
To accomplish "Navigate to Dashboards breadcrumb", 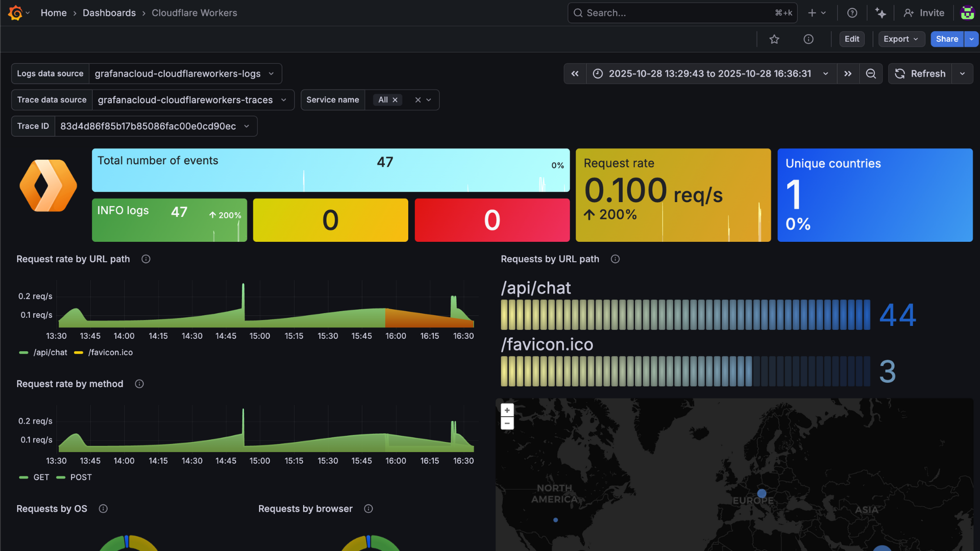I will click(109, 13).
